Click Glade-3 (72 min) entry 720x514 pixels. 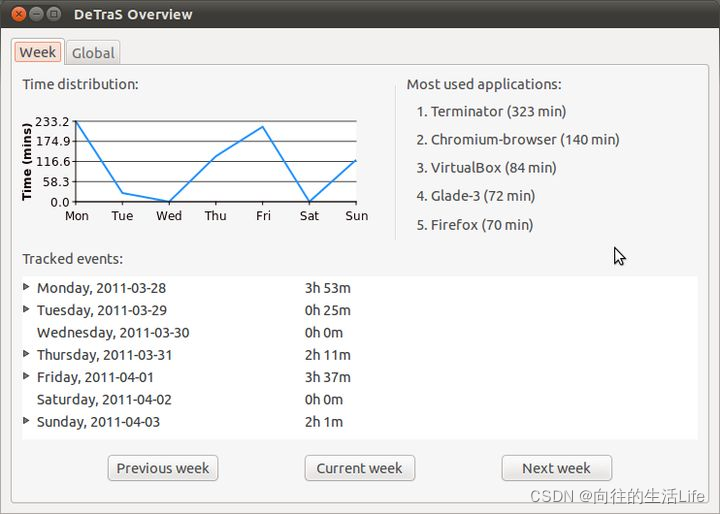click(x=475, y=196)
